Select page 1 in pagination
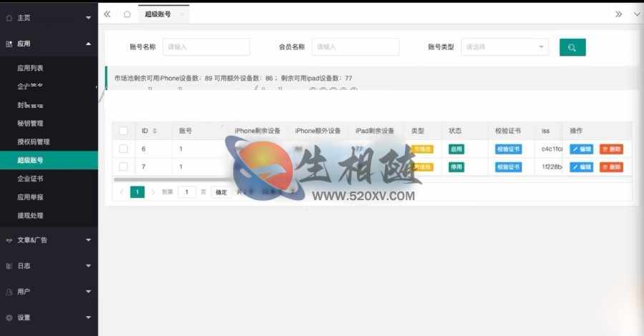 pyautogui.click(x=137, y=192)
